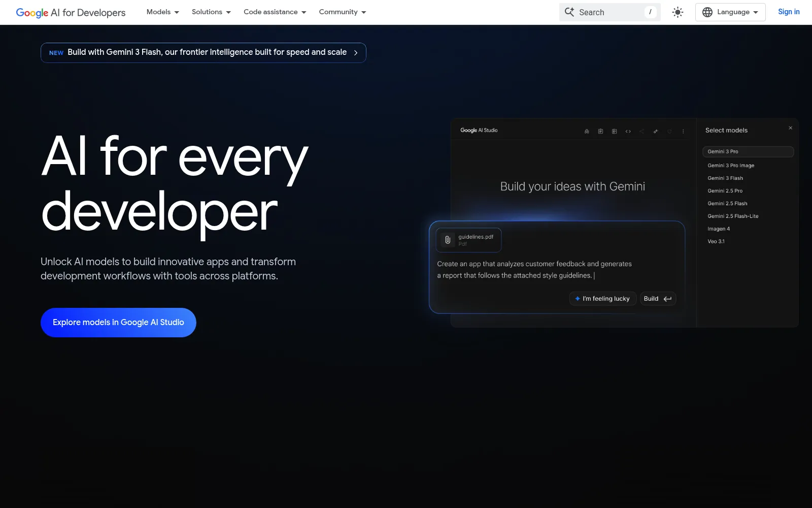This screenshot has width=812, height=508.
Task: Toggle the light/dark theme sun icon
Action: click(678, 12)
